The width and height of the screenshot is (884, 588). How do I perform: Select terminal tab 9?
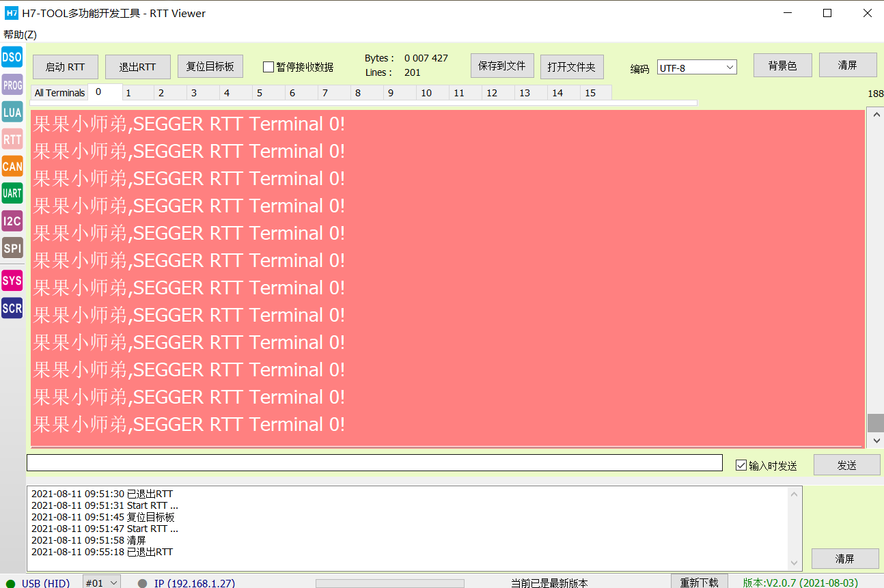click(x=400, y=93)
